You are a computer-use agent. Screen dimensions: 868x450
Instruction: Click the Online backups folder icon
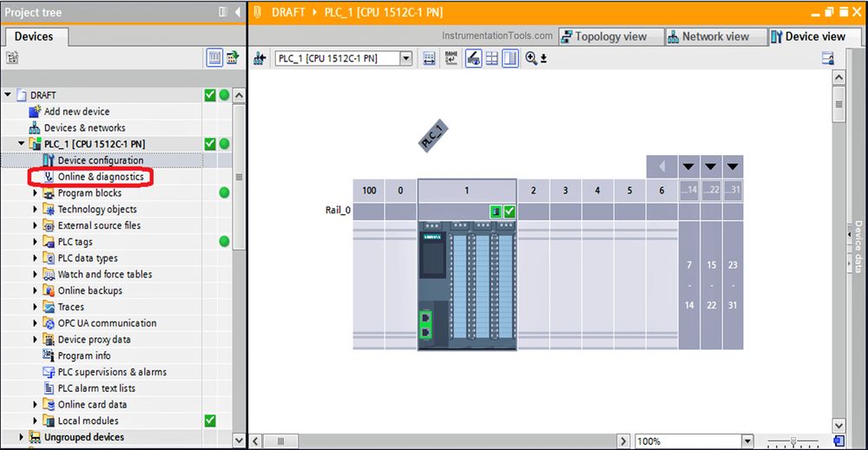49,290
